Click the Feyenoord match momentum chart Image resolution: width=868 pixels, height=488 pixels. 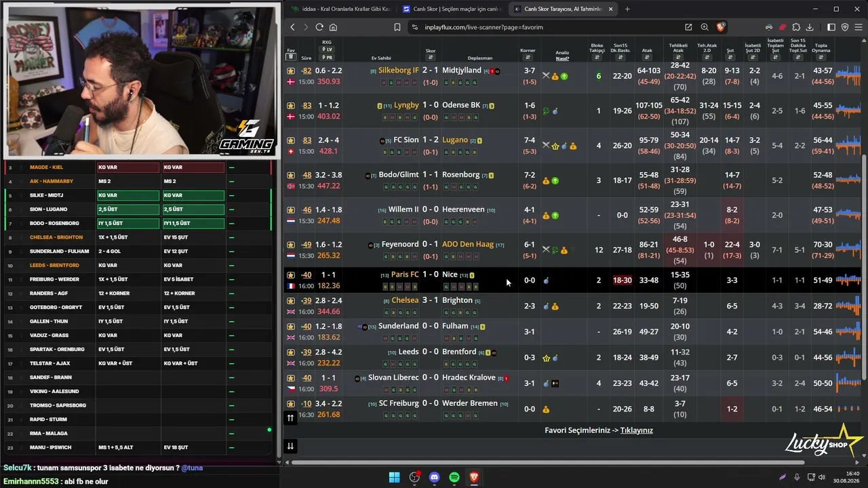point(848,250)
